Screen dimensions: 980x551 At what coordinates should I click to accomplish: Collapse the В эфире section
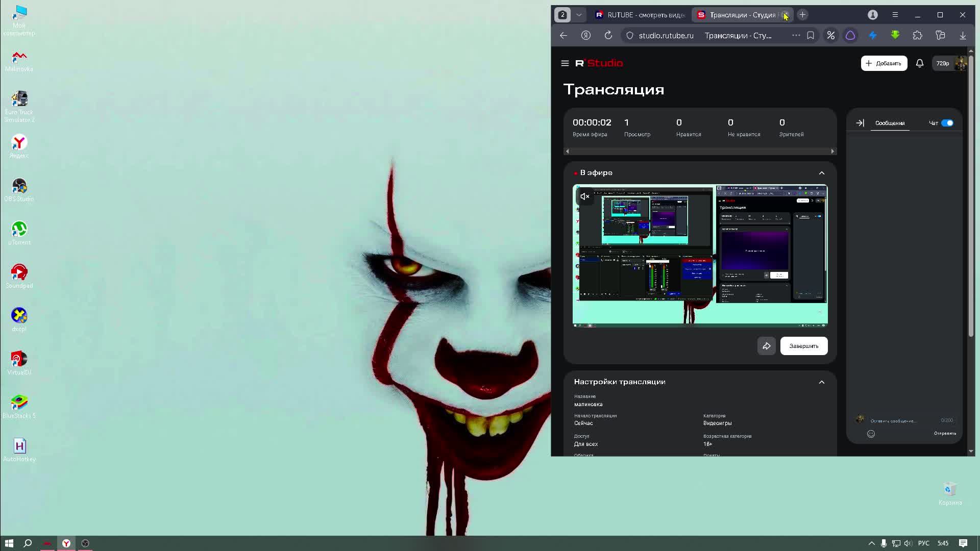click(x=822, y=173)
